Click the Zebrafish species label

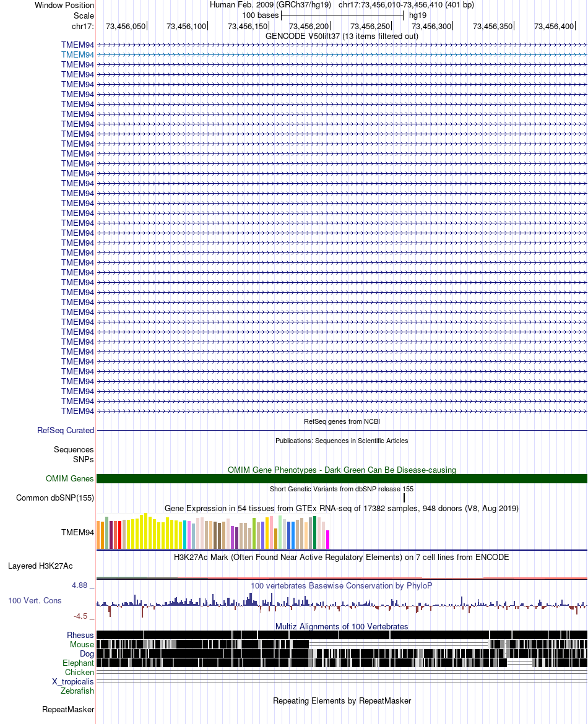[x=77, y=691]
